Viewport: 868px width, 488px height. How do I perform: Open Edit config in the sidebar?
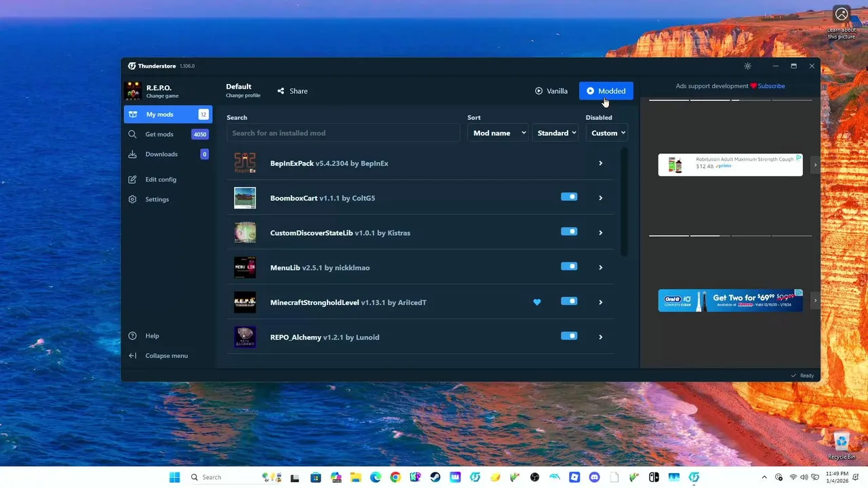(x=161, y=180)
